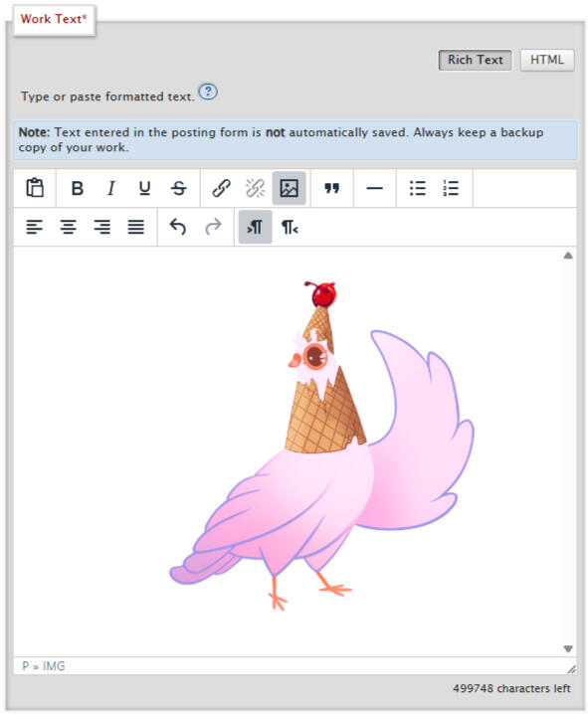Click the Paste from clipboard icon
The height and width of the screenshot is (714, 588).
click(35, 188)
